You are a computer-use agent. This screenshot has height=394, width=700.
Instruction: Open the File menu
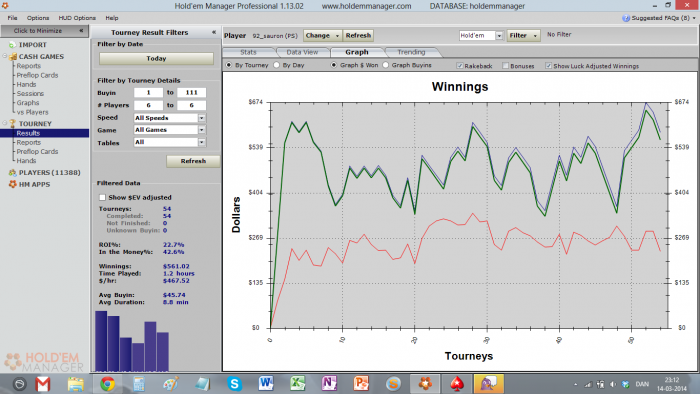click(x=12, y=18)
